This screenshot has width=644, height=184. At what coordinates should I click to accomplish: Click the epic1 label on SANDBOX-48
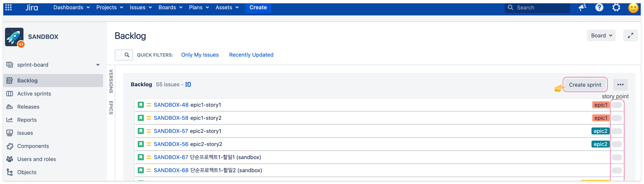[x=600, y=105]
